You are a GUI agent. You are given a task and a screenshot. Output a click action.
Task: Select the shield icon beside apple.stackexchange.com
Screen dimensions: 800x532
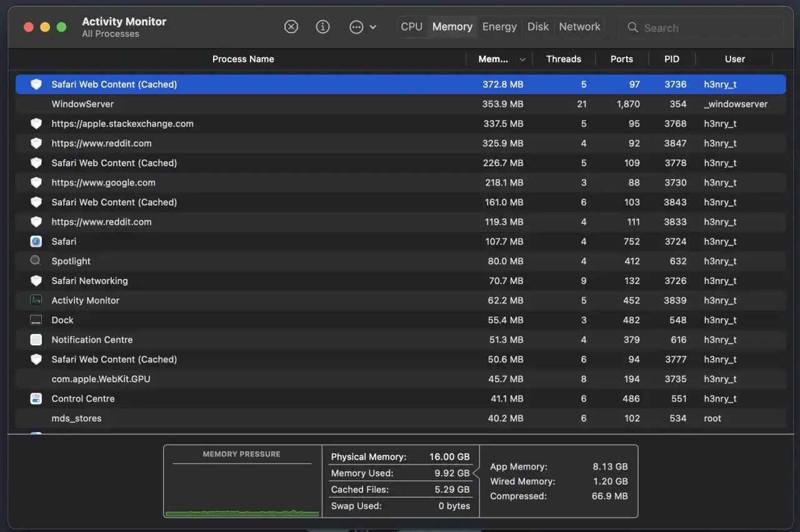pos(36,124)
